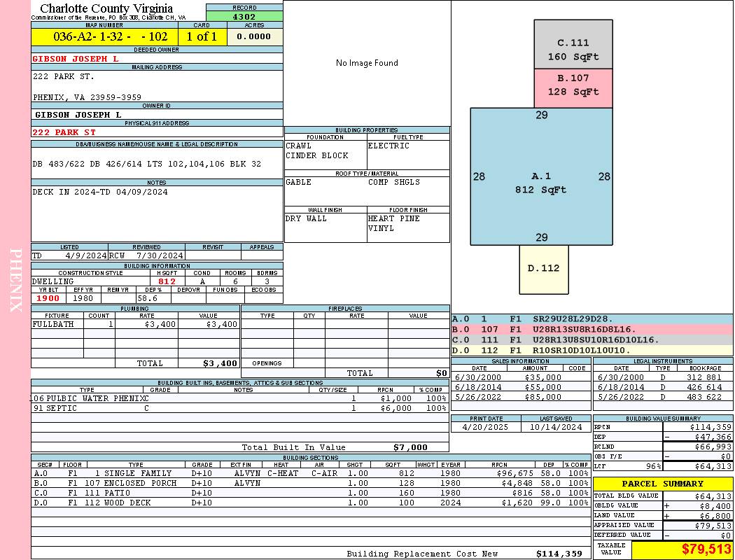Click sale amount $35,000
Screen dimensions: 735x560
click(542, 377)
